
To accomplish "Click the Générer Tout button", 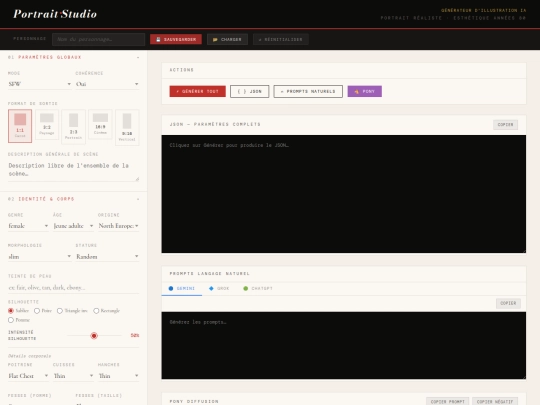I will 198,91.
